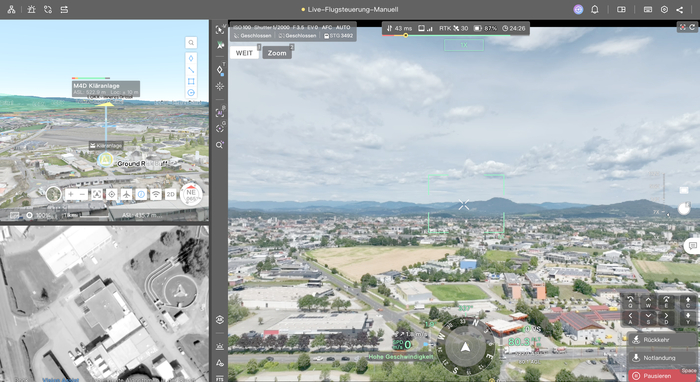Switch the map base layer thumbnail
The image size is (700, 382).
54,194
